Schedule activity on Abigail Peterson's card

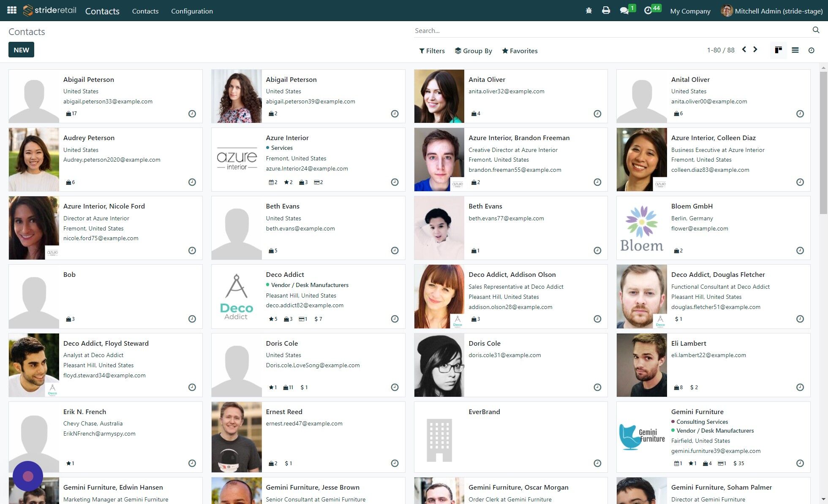coord(192,114)
